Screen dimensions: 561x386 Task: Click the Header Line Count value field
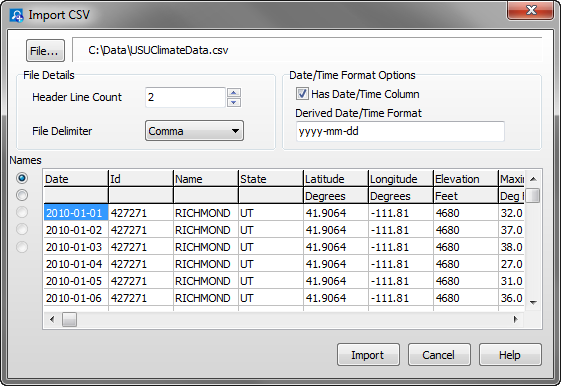coord(185,97)
